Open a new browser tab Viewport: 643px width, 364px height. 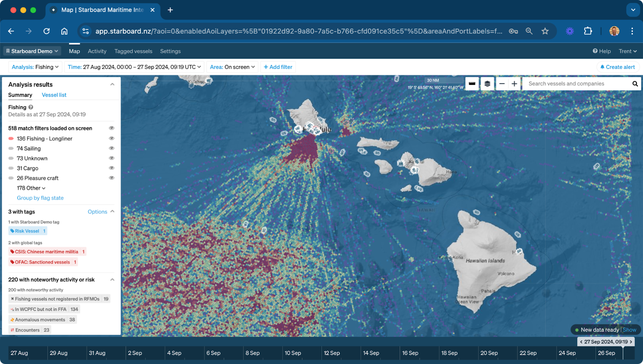coord(170,10)
